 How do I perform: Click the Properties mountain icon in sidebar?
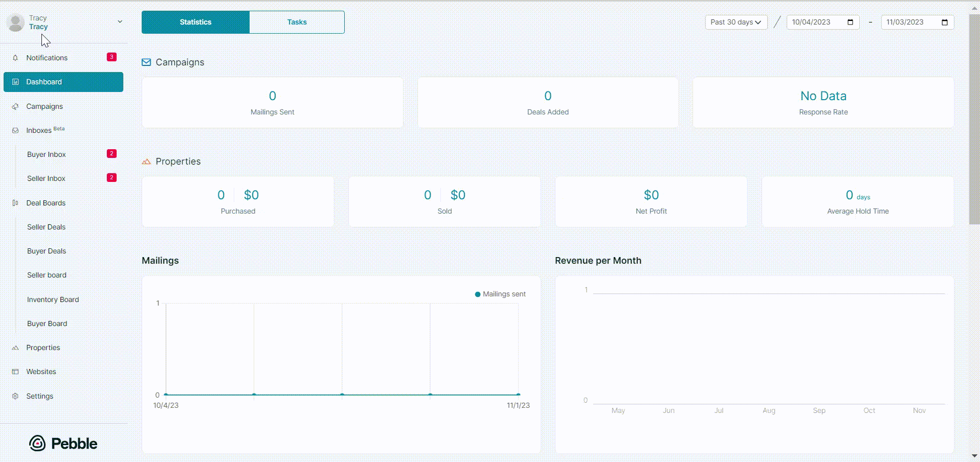(15, 348)
